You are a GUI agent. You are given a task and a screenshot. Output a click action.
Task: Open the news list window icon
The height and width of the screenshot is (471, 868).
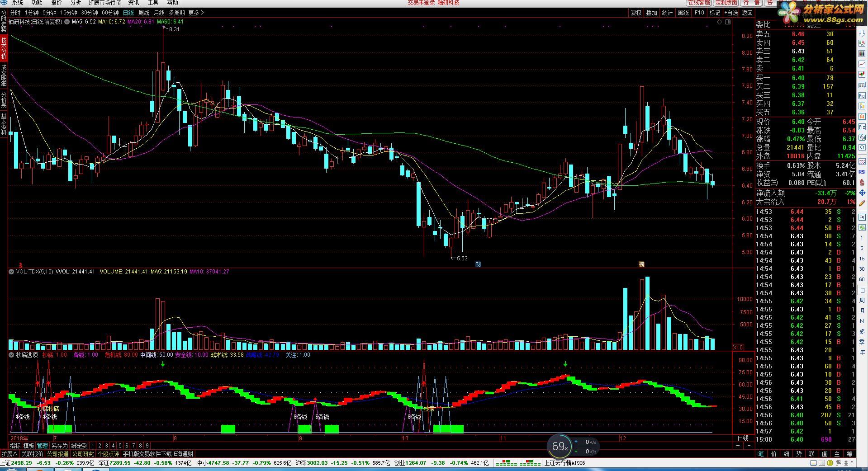coord(862,85)
